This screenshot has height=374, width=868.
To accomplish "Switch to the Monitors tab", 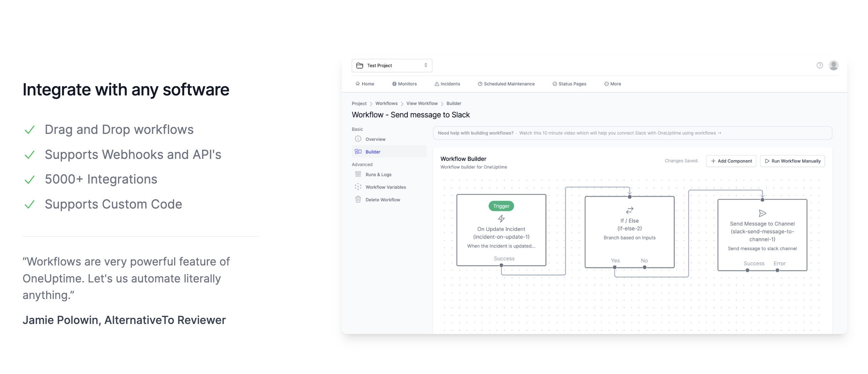I will tap(404, 84).
